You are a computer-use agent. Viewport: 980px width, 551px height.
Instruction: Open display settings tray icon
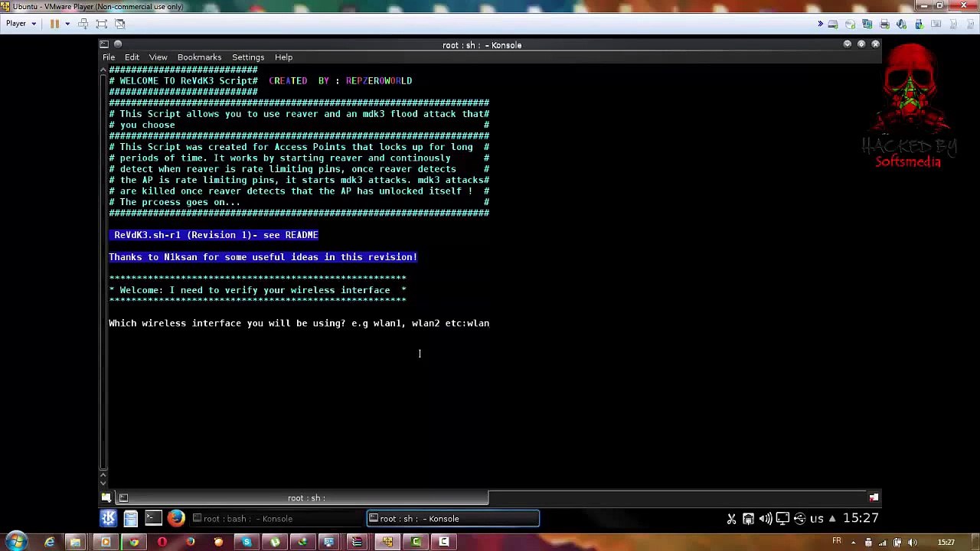pyautogui.click(x=782, y=519)
